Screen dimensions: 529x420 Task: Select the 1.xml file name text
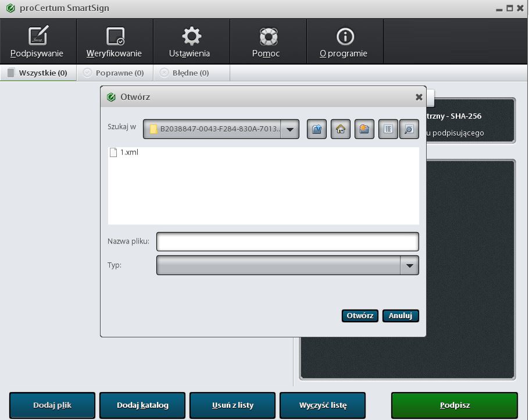click(x=129, y=152)
